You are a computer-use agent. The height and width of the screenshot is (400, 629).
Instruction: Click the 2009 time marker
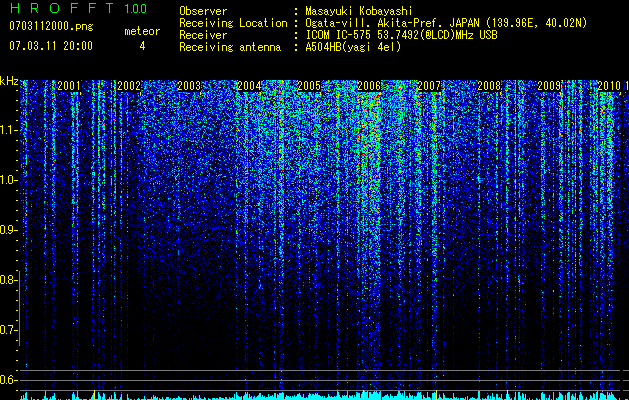coord(549,86)
